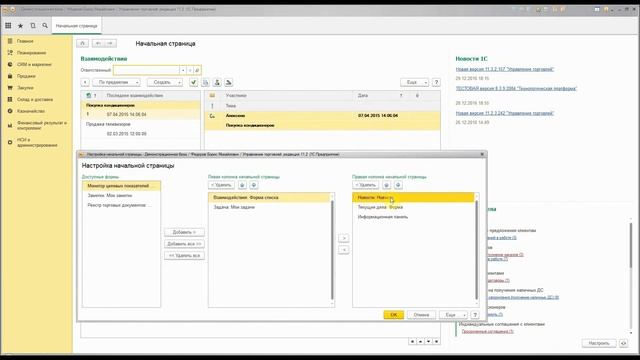640x360 pixels.
Task: Open help question mark in settings dialog
Action: click(475, 315)
